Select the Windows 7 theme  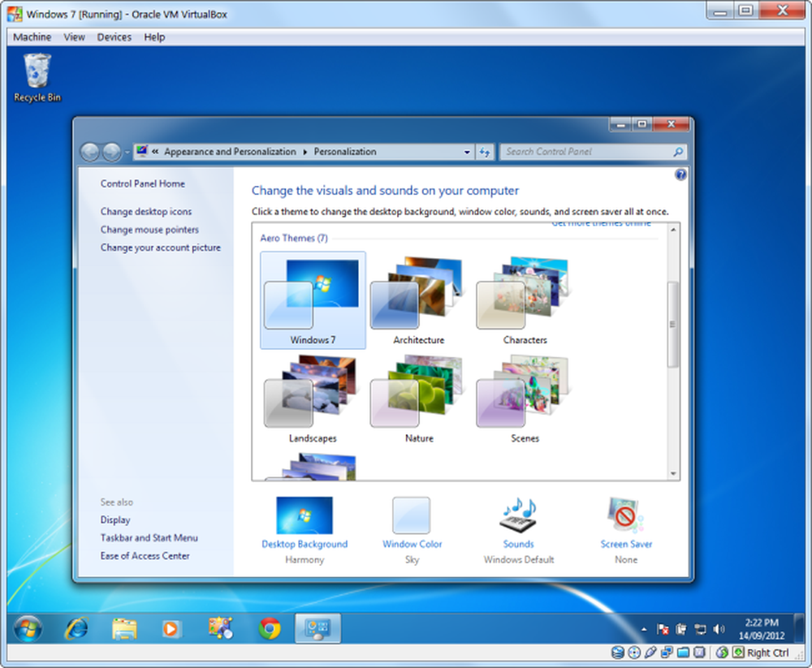pyautogui.click(x=313, y=300)
